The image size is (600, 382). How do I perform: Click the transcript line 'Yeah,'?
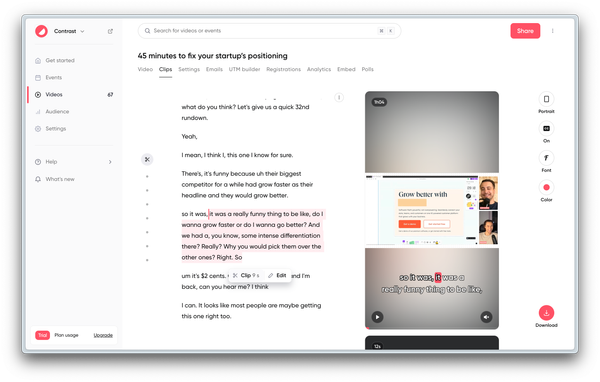[x=189, y=137]
